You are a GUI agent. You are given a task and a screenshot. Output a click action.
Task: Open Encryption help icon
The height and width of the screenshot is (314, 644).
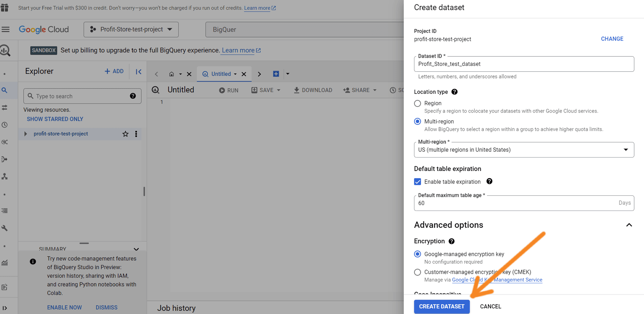(452, 241)
